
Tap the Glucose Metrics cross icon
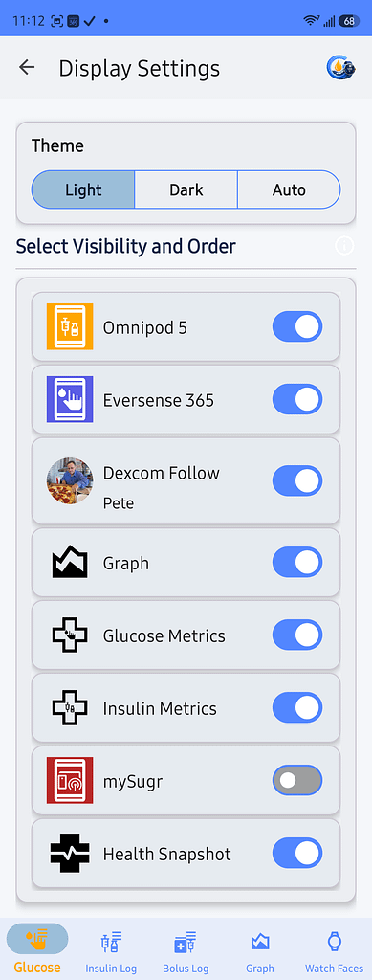[70, 635]
